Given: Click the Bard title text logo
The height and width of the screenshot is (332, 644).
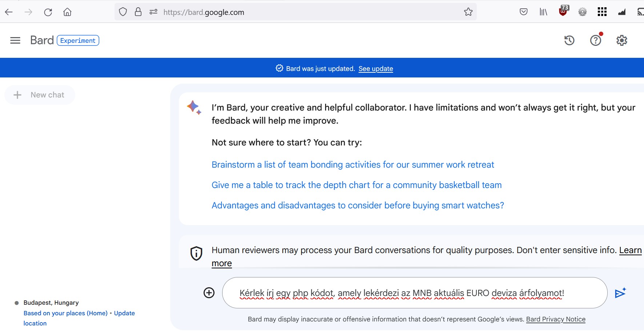Looking at the screenshot, I should 42,40.
